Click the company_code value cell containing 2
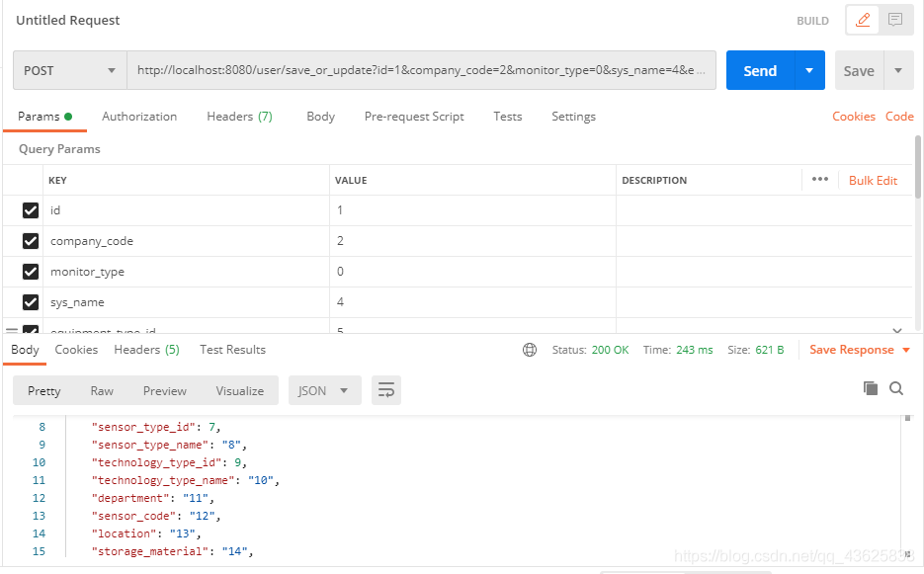This screenshot has height=574, width=924. (472, 241)
